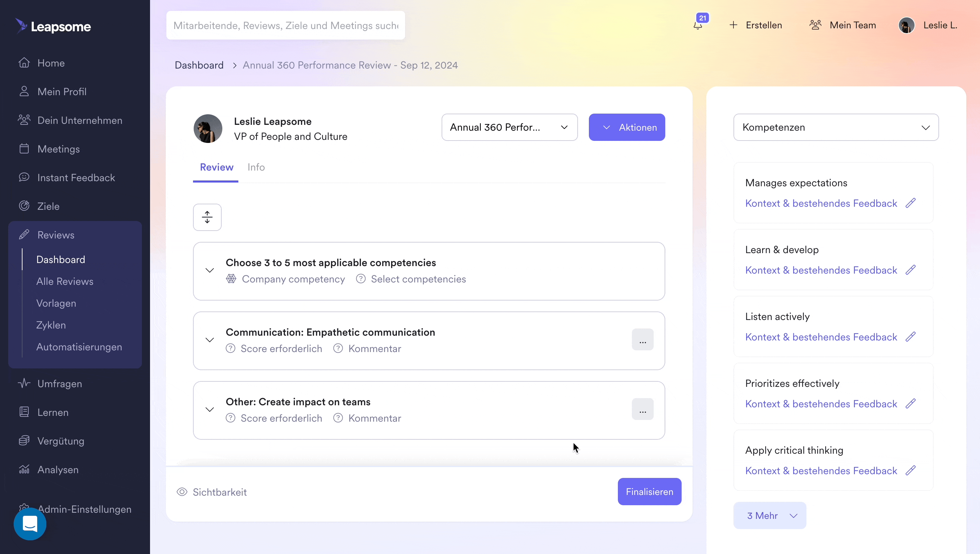Open Admin-Einstellungen in sidebar
980x554 pixels.
click(85, 509)
